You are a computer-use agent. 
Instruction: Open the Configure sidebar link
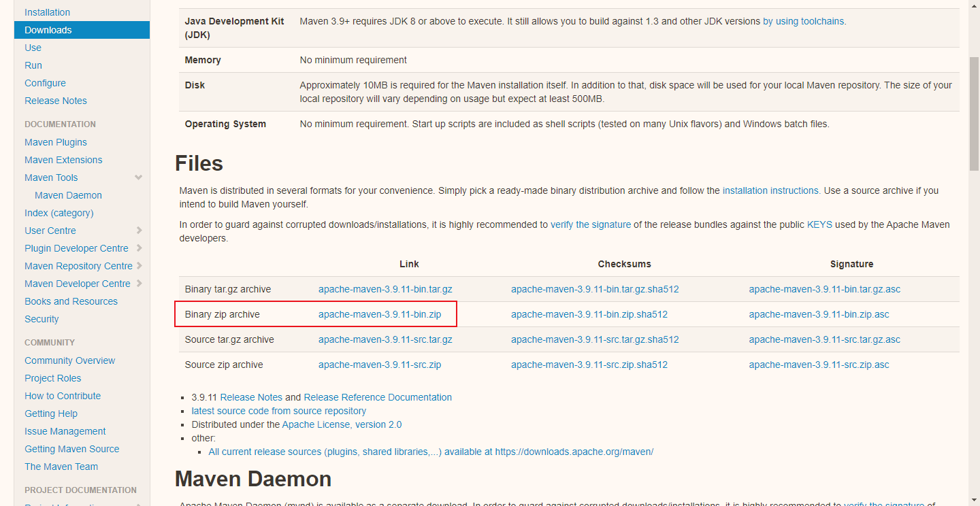(45, 83)
